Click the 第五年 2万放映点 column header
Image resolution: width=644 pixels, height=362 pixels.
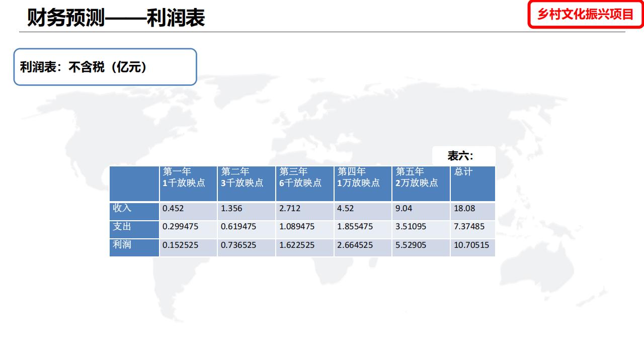[x=421, y=184]
